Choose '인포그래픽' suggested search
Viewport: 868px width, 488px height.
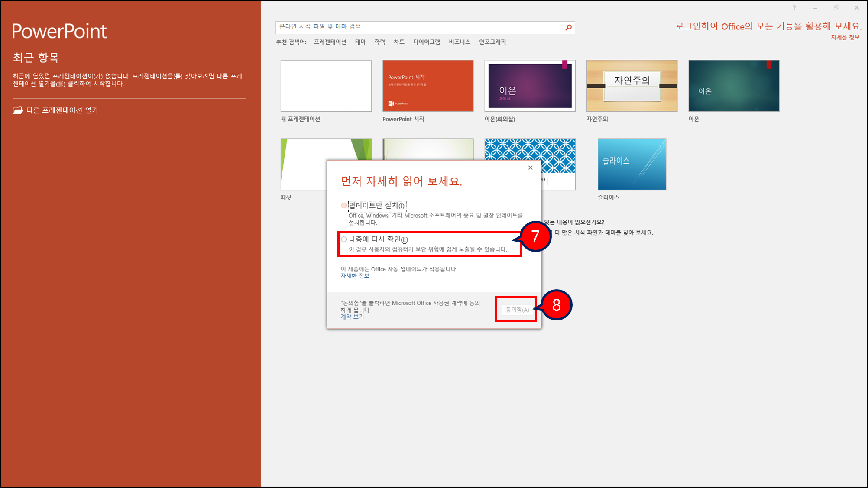492,42
